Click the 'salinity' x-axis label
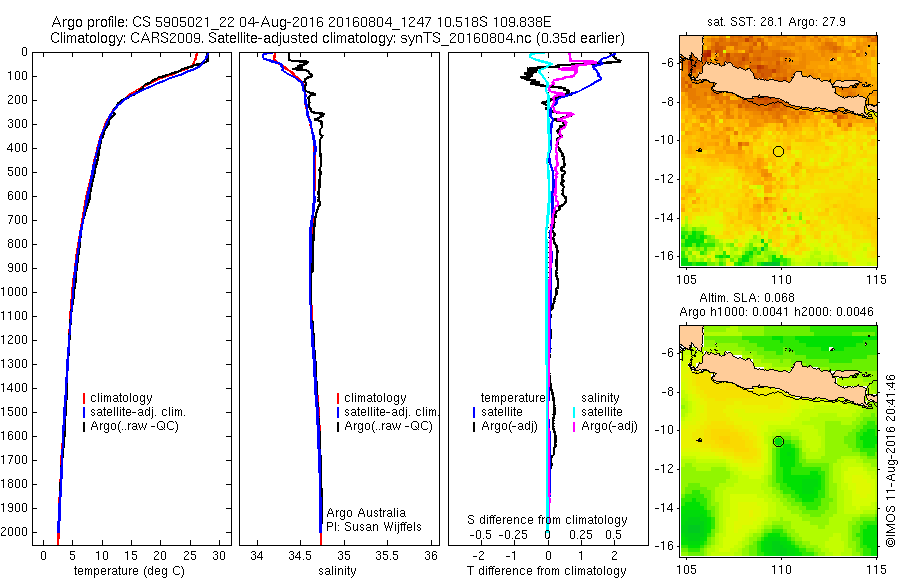The width and height of the screenshot is (900, 580). click(x=338, y=571)
